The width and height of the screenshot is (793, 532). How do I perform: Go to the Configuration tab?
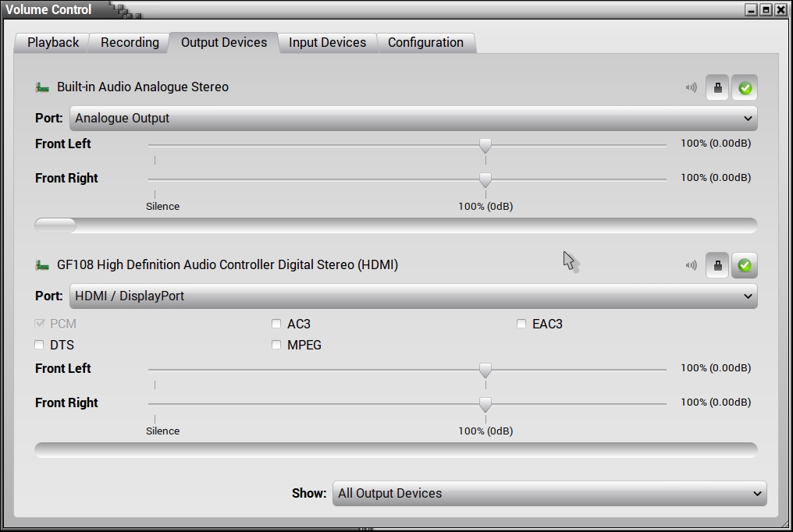[x=425, y=43]
